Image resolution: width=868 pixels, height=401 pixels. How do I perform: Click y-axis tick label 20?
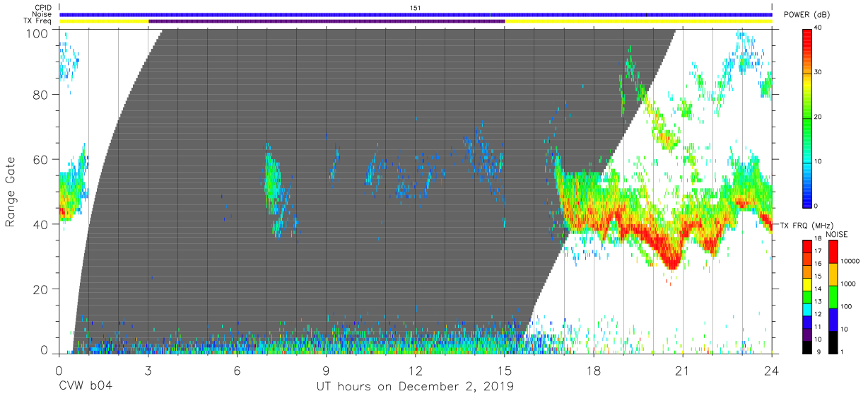pos(42,290)
